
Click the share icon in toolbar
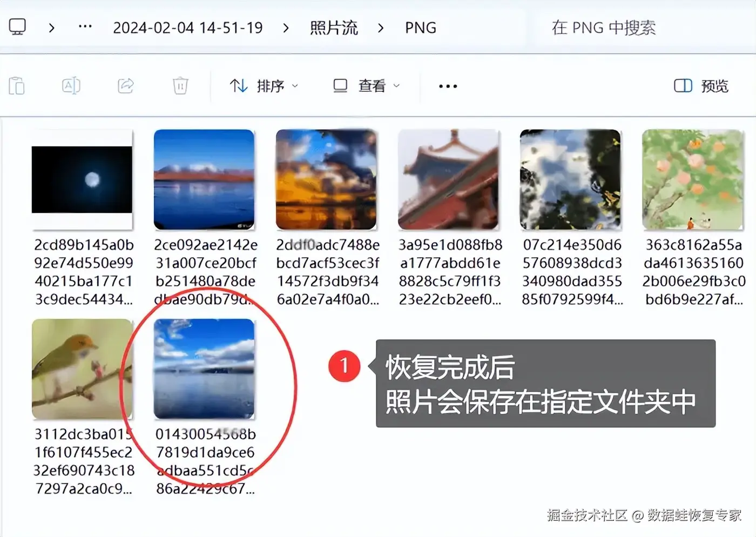click(x=126, y=86)
